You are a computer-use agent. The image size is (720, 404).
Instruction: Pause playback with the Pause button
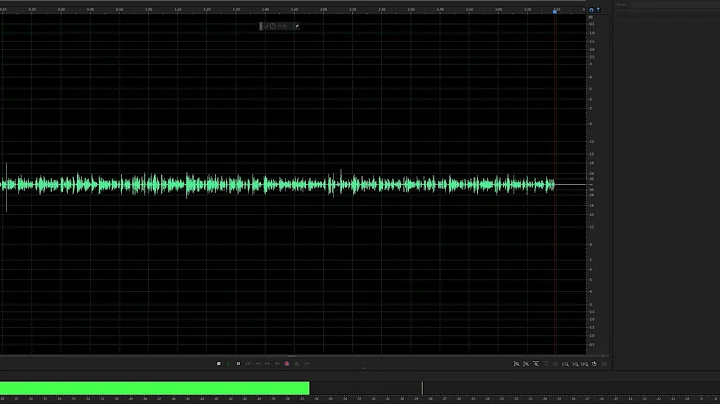[x=238, y=364]
